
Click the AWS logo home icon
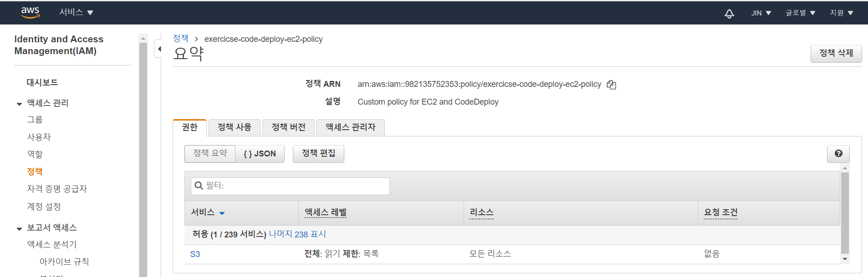(30, 13)
